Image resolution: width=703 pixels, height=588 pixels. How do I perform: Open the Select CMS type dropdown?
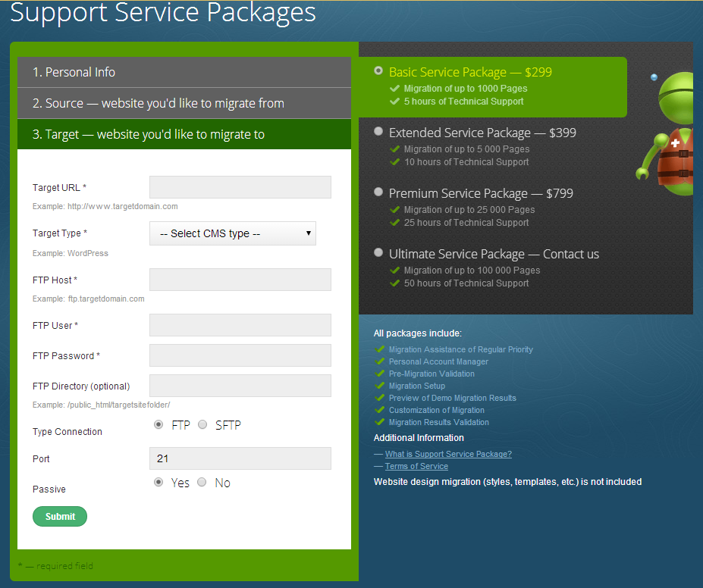coord(233,233)
